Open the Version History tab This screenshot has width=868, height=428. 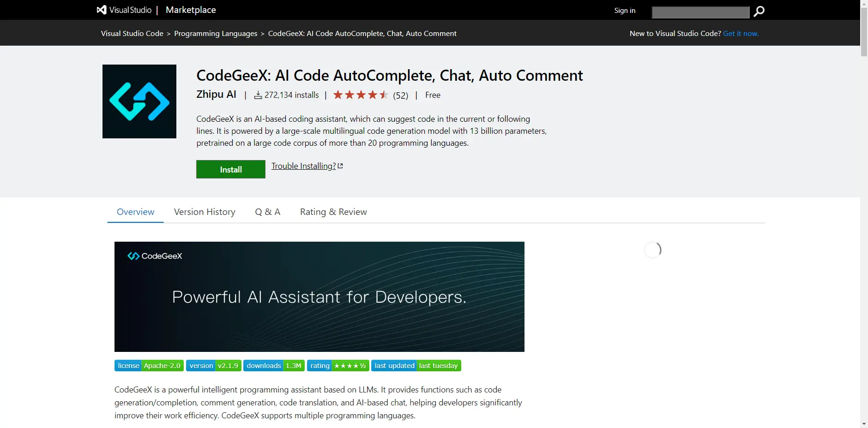point(205,212)
